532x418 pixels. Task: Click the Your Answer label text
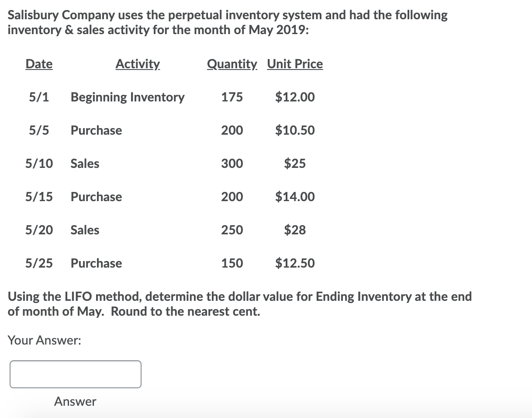point(45,340)
